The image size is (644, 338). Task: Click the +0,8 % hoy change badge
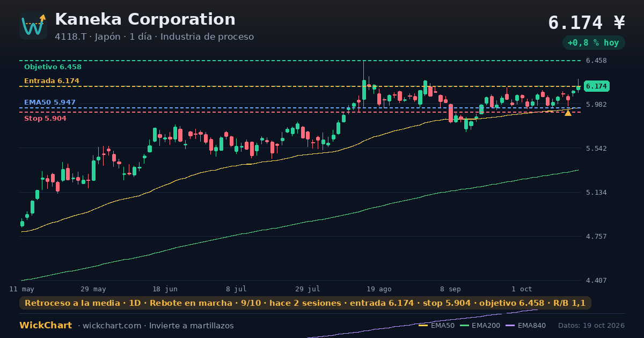point(593,43)
